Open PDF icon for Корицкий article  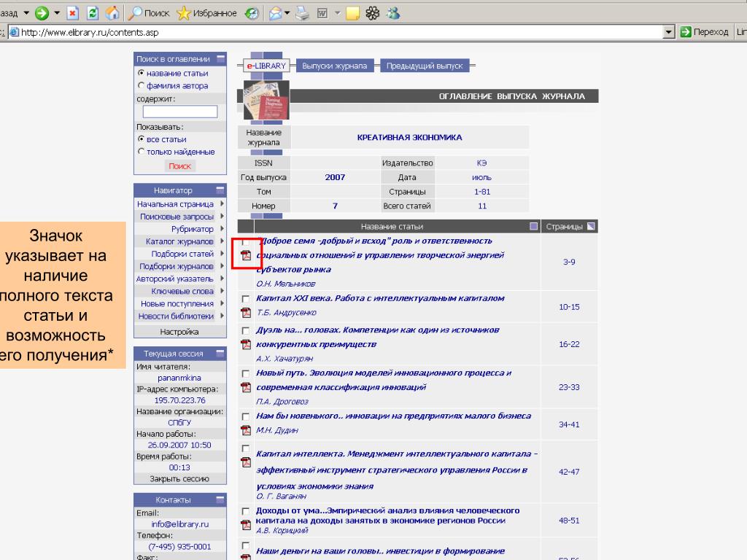tap(246, 525)
